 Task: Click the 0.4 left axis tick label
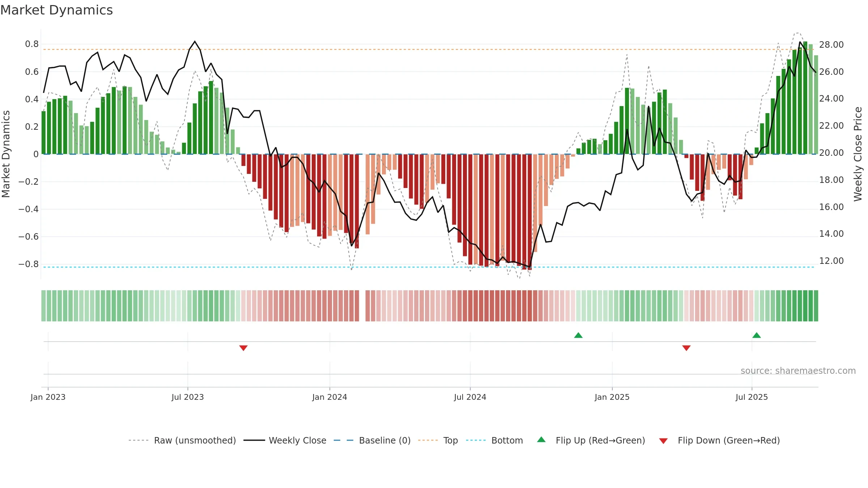32,99
